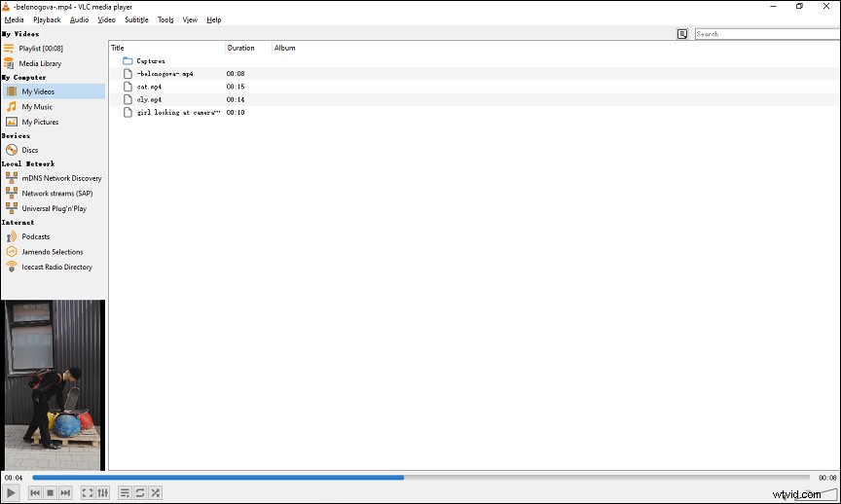This screenshot has height=504, width=841.
Task: Open the Help menu
Action: click(214, 19)
